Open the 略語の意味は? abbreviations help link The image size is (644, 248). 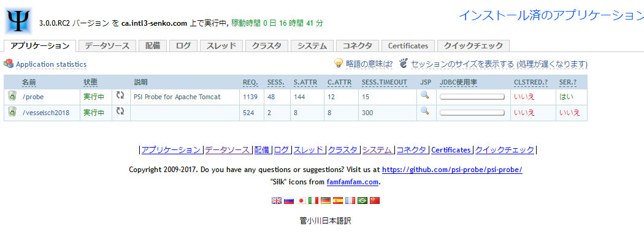pos(369,64)
